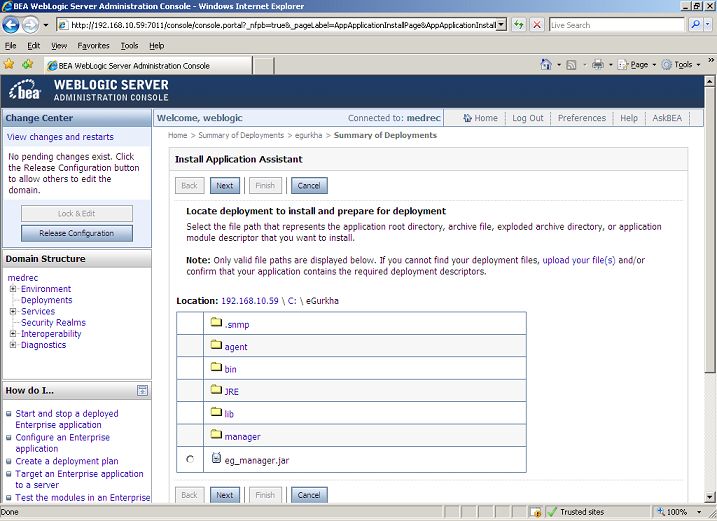Select the eg_manager.jar radio button
This screenshot has width=717, height=521.
click(190, 459)
